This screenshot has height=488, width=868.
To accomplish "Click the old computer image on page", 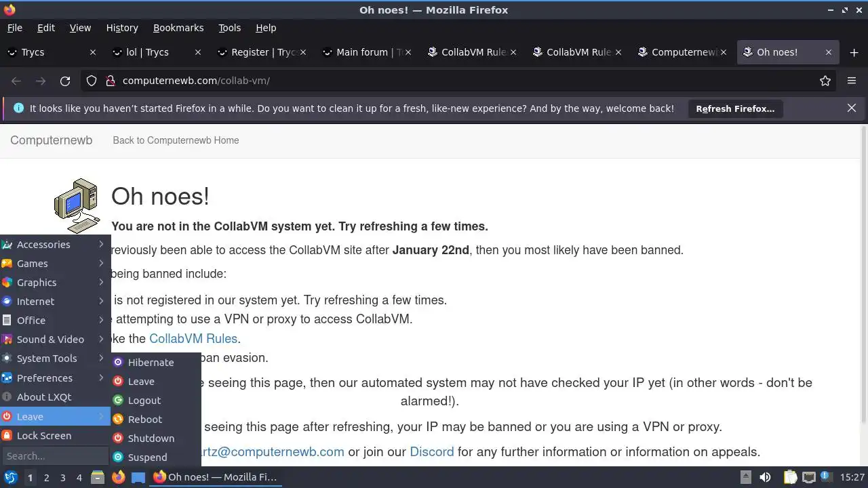I will coord(77,205).
